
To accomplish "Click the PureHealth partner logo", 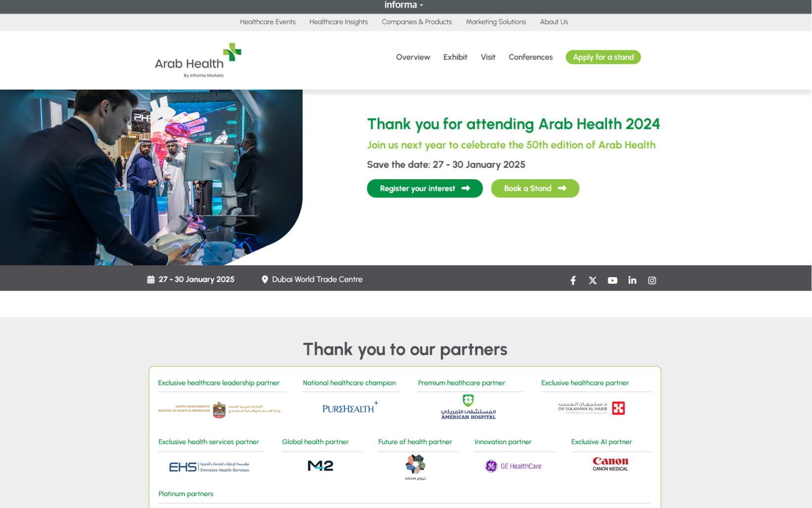I will point(348,407).
